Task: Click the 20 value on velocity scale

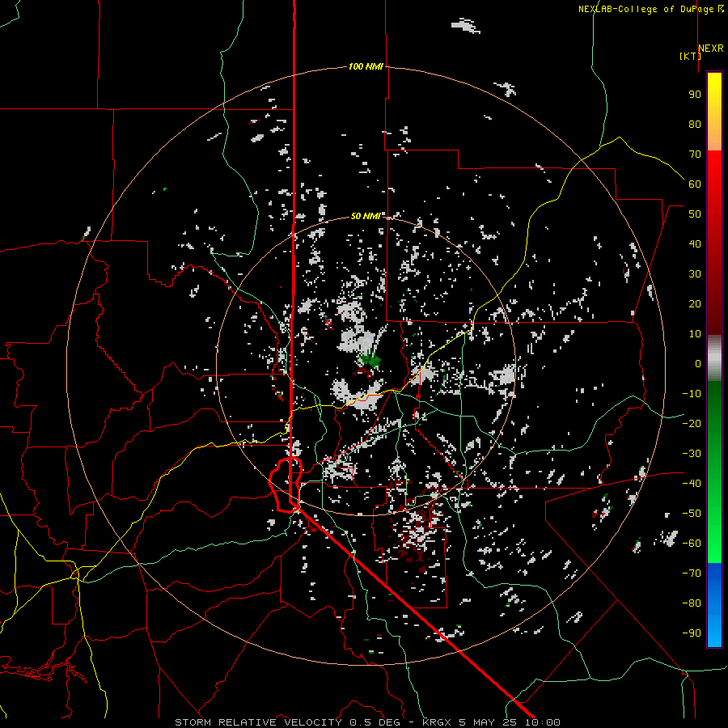Action: tap(695, 303)
